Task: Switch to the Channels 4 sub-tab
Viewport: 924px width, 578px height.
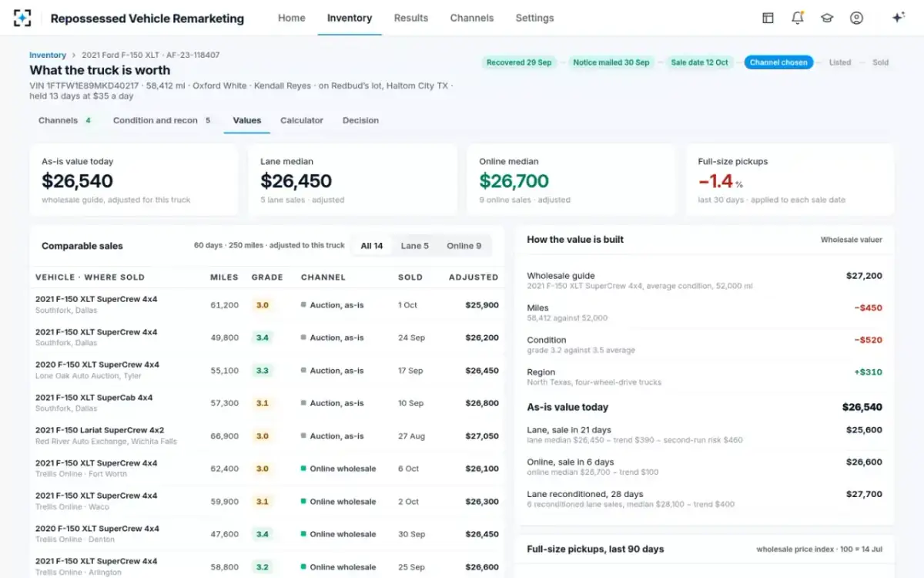Action: click(65, 120)
